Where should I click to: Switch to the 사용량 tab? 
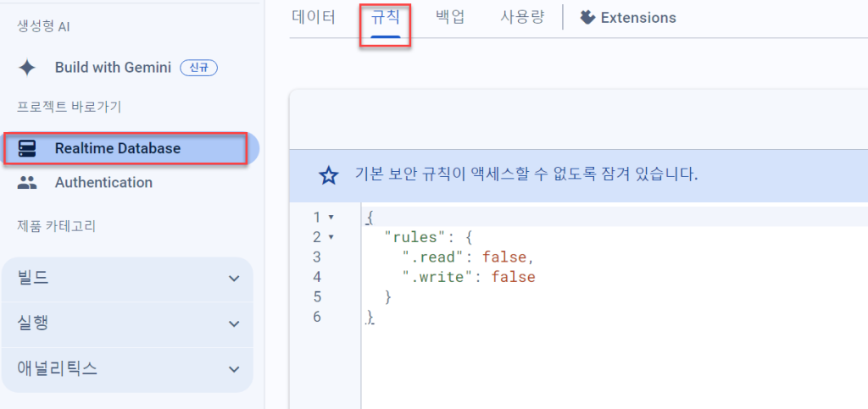pos(522,18)
